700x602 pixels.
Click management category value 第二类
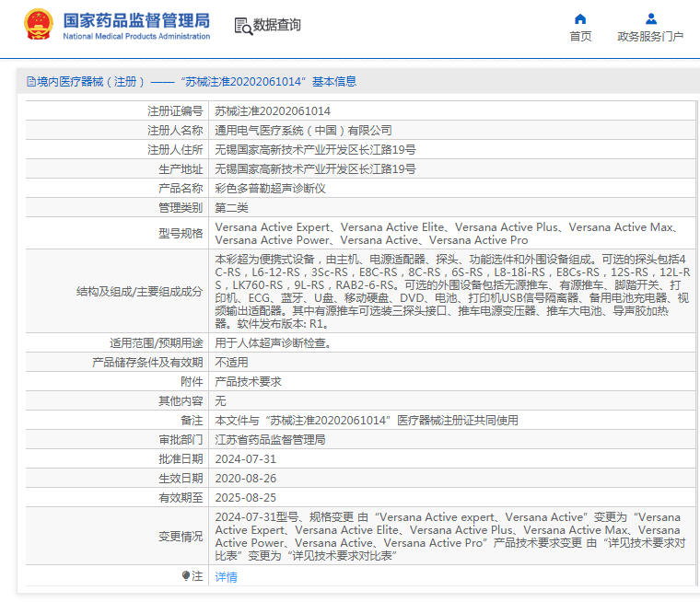231,207
